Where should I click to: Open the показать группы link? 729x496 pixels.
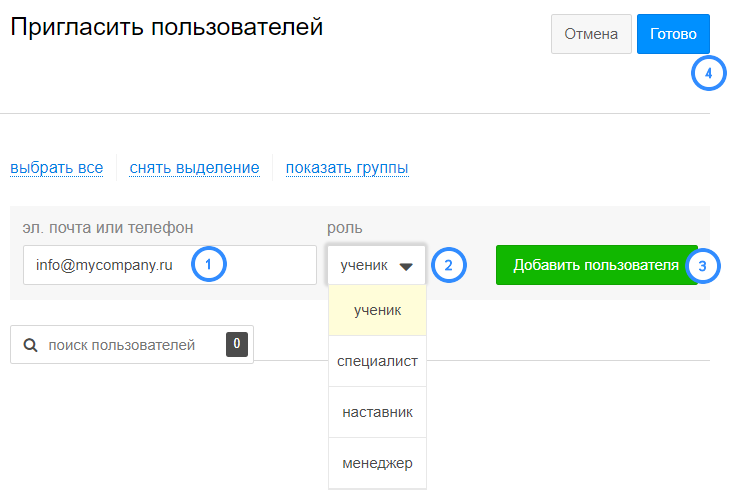347,168
